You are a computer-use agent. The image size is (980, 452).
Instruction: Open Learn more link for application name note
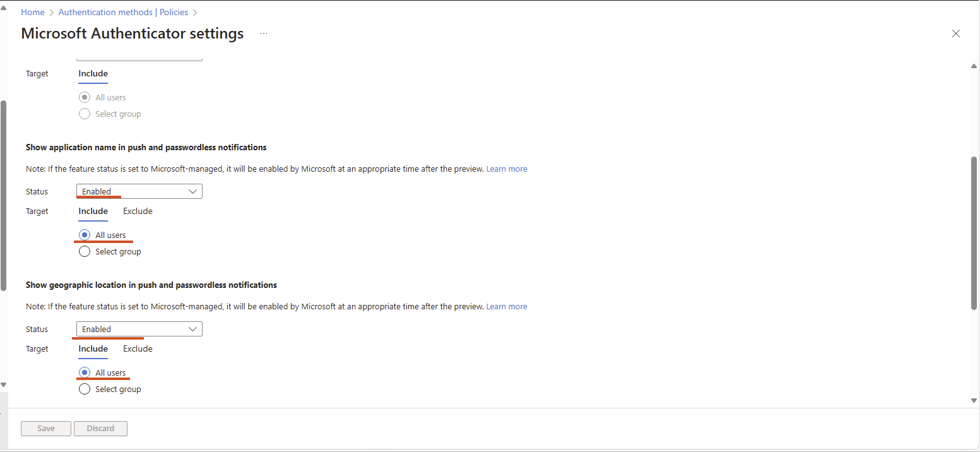507,169
